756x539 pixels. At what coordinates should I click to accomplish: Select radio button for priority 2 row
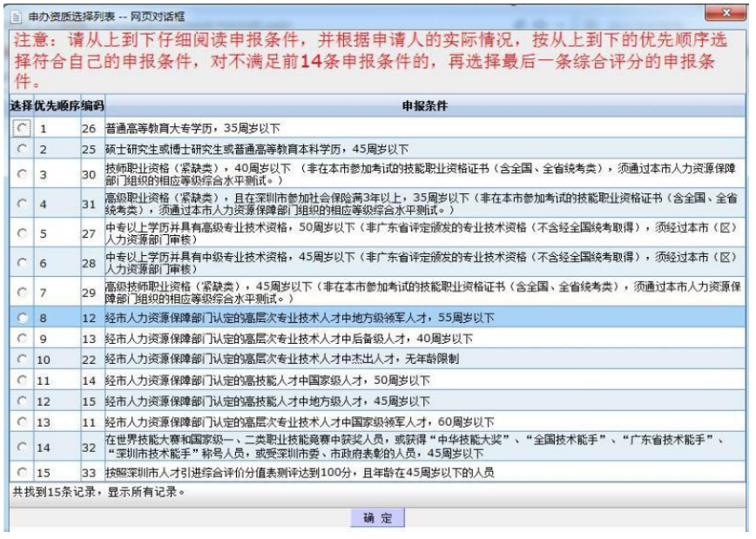point(22,149)
